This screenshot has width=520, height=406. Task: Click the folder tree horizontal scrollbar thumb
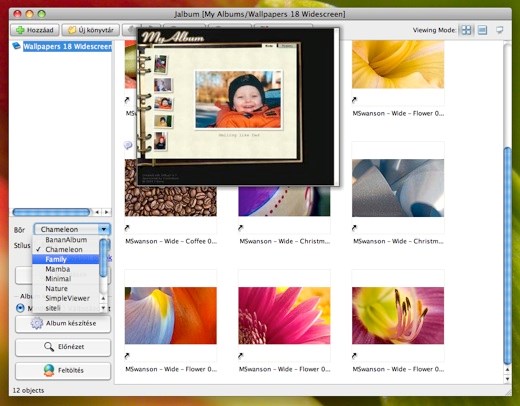(x=51, y=212)
